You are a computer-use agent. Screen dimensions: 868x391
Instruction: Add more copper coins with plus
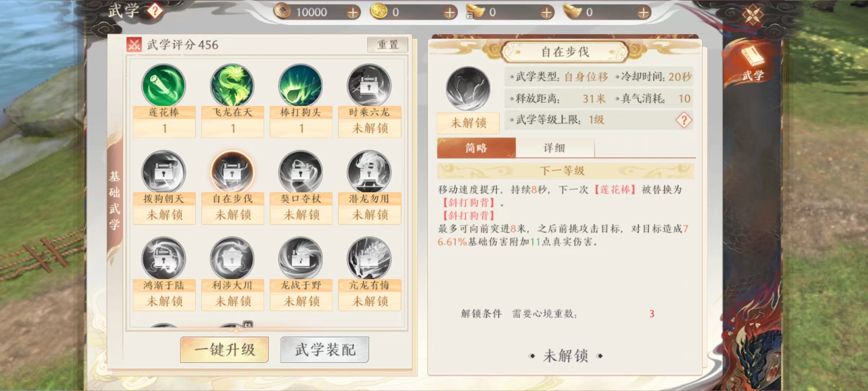pos(353,13)
